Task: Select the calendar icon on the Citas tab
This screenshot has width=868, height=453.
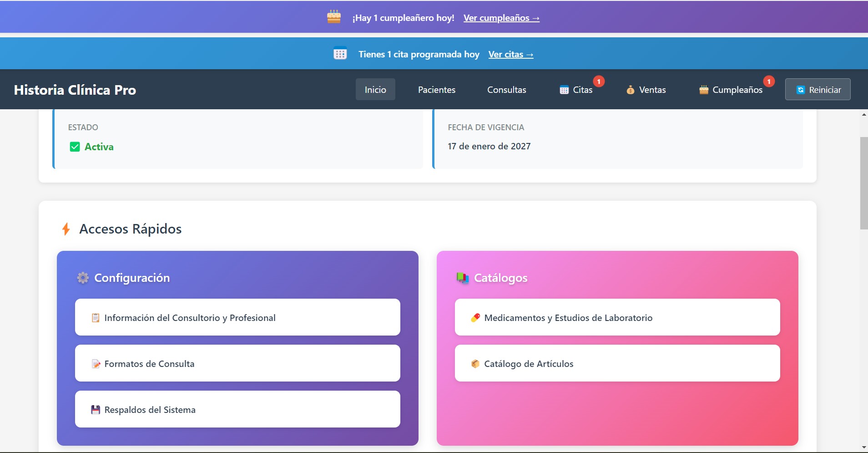Action: pyautogui.click(x=564, y=90)
